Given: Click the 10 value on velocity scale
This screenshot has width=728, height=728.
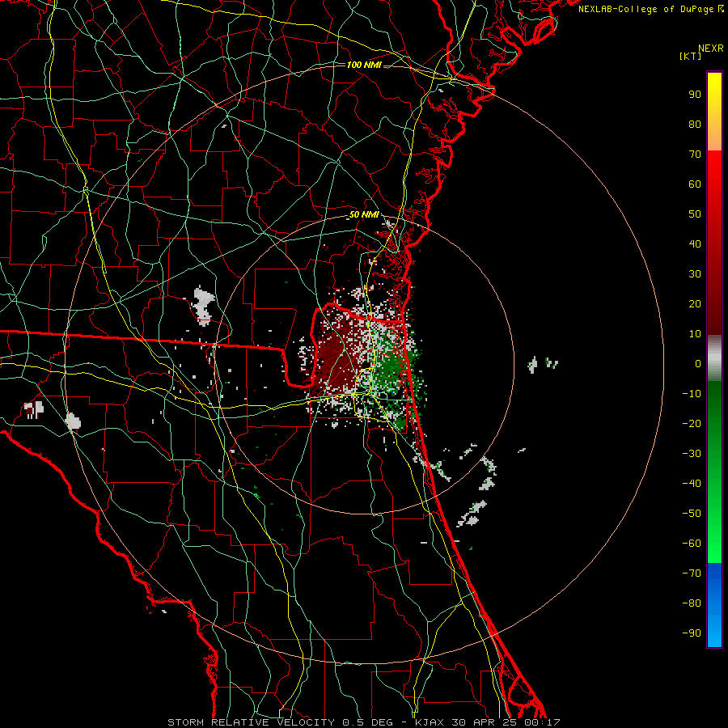Looking at the screenshot, I should 695,334.
